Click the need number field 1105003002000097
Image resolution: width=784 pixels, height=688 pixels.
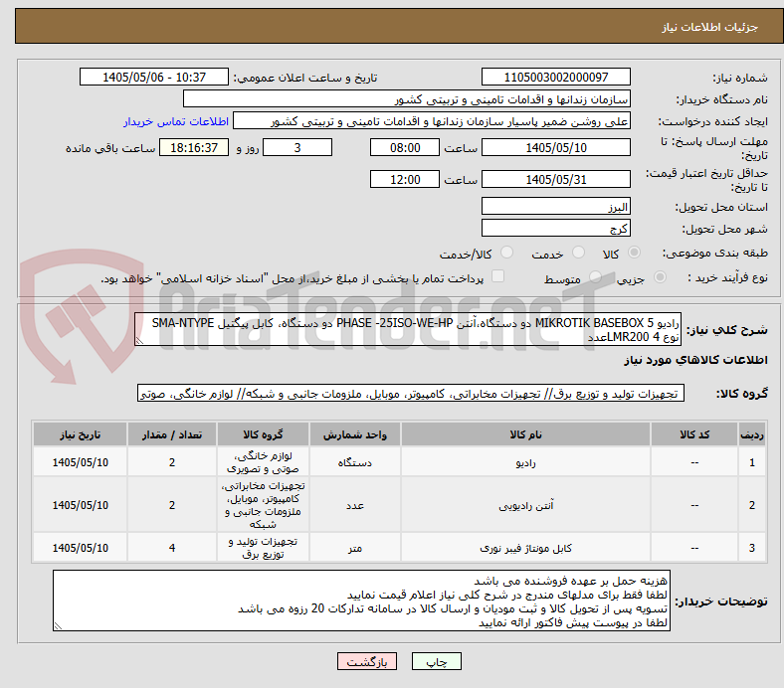[555, 77]
